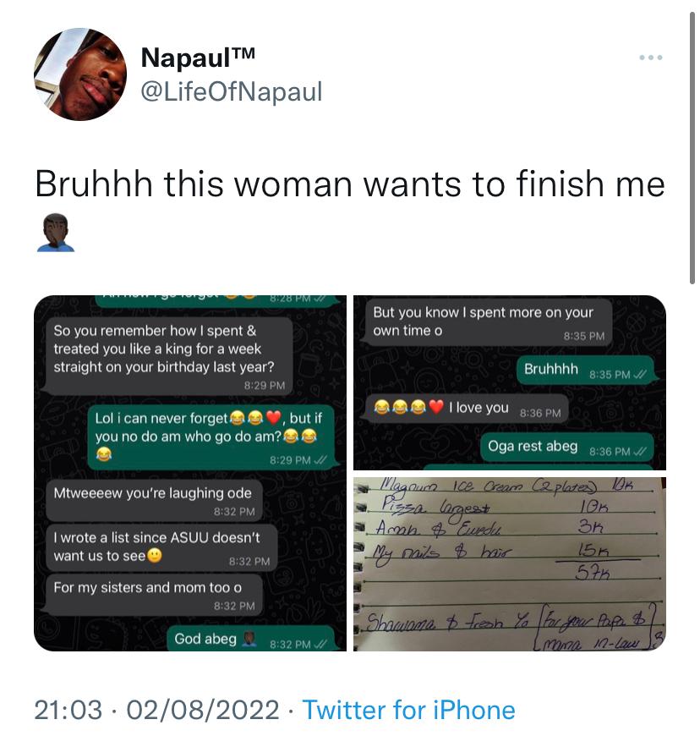This screenshot has height=736, width=700.
Task: Open the @LifeOfNapaul handle link
Action: tap(232, 91)
